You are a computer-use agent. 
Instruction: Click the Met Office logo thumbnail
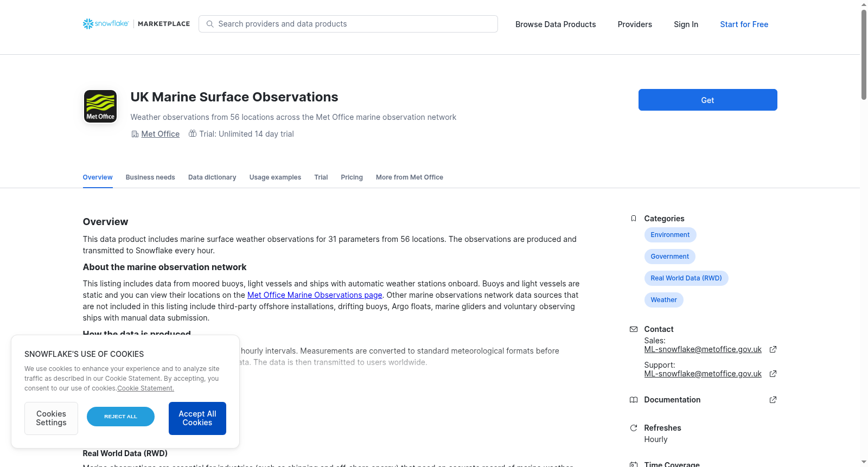coord(100,106)
